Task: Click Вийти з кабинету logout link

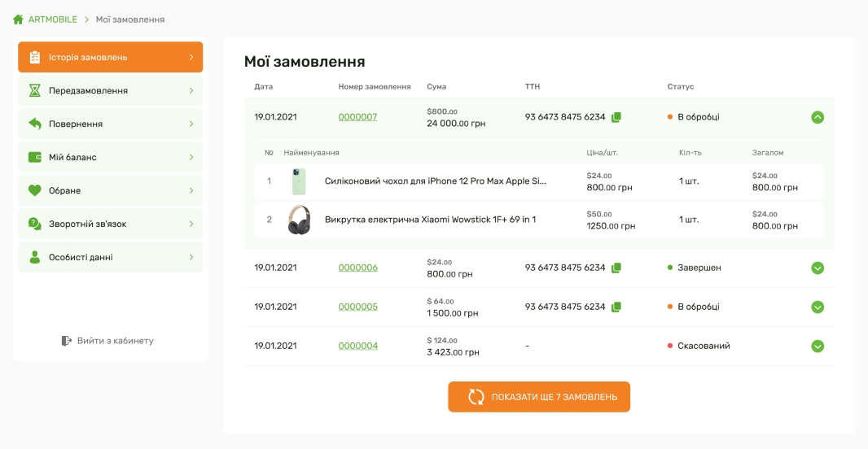Action: pos(107,341)
